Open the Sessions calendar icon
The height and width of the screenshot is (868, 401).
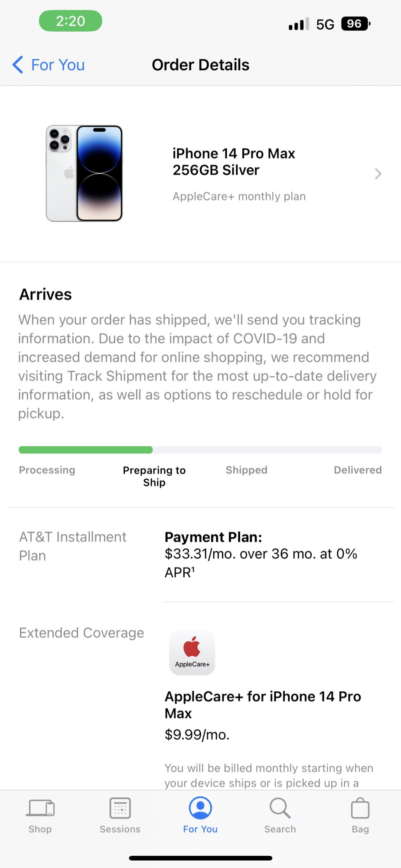(x=120, y=808)
